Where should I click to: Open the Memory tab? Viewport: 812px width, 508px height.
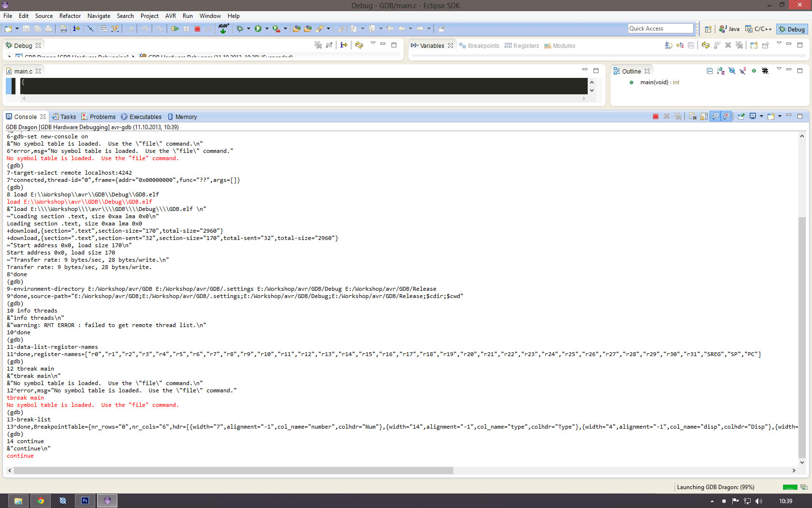(x=182, y=117)
